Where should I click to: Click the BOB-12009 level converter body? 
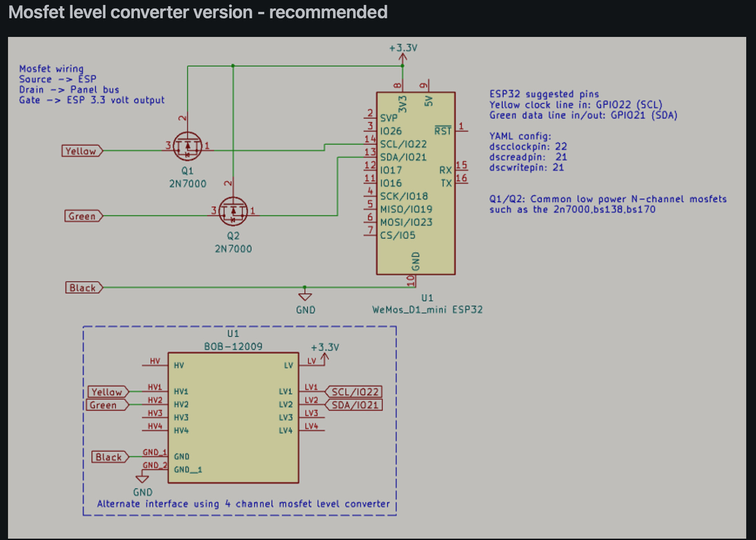pyautogui.click(x=233, y=418)
